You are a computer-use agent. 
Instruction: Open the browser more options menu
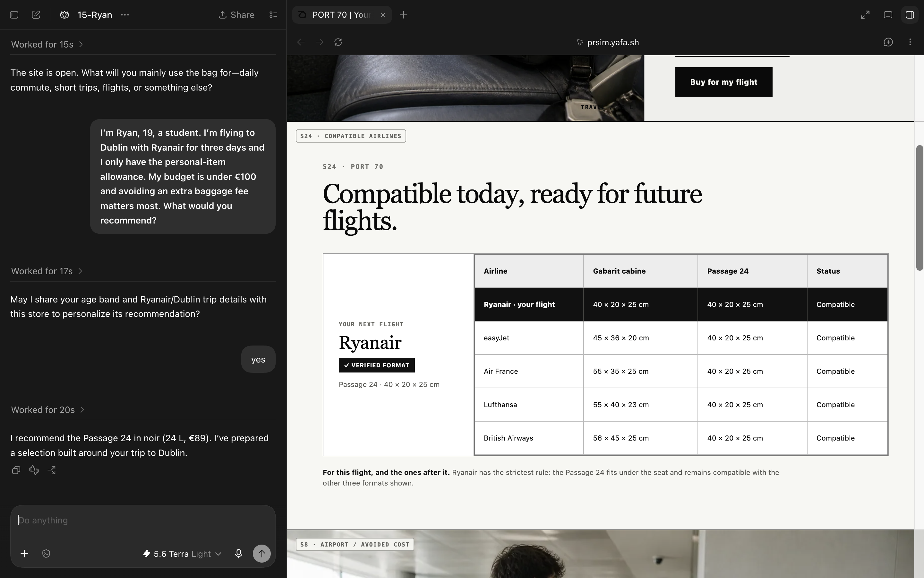[910, 42]
